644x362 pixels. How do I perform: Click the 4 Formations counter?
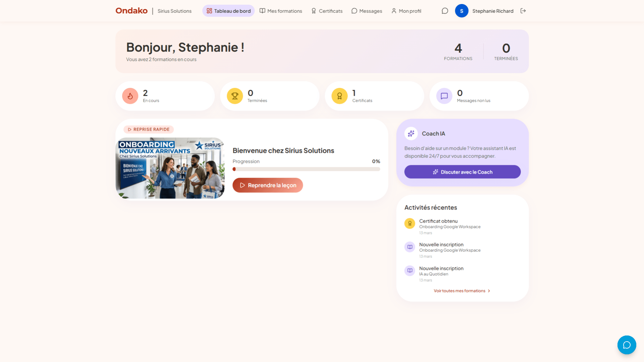458,51
